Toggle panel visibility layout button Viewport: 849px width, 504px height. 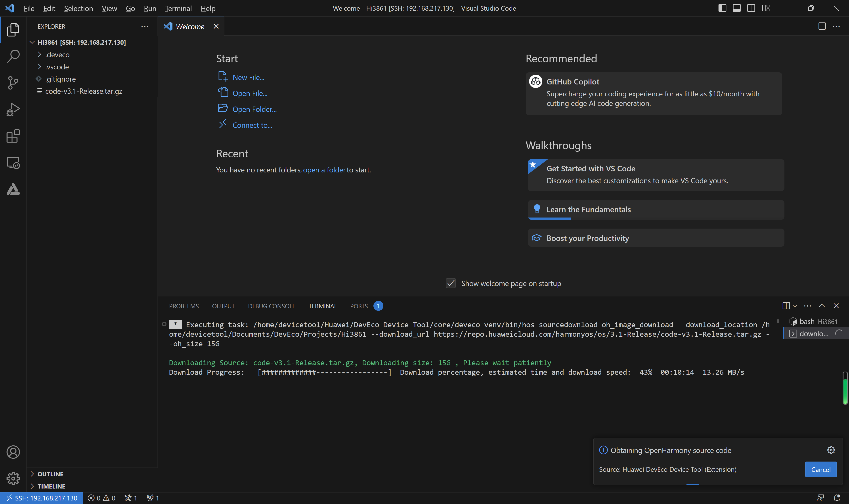coord(737,8)
